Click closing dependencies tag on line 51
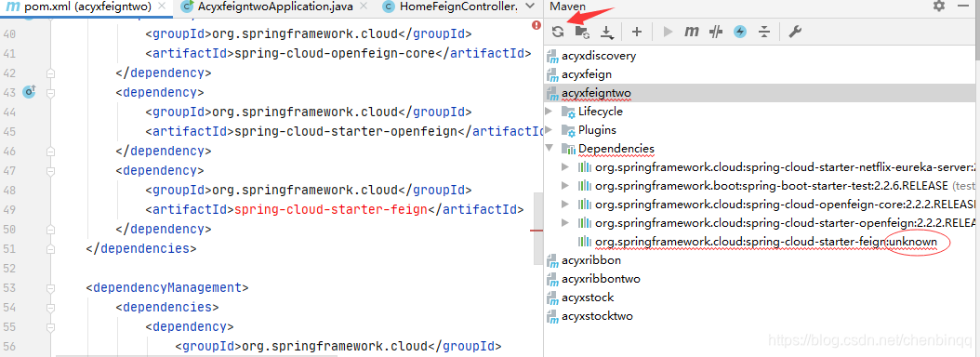 coord(141,248)
